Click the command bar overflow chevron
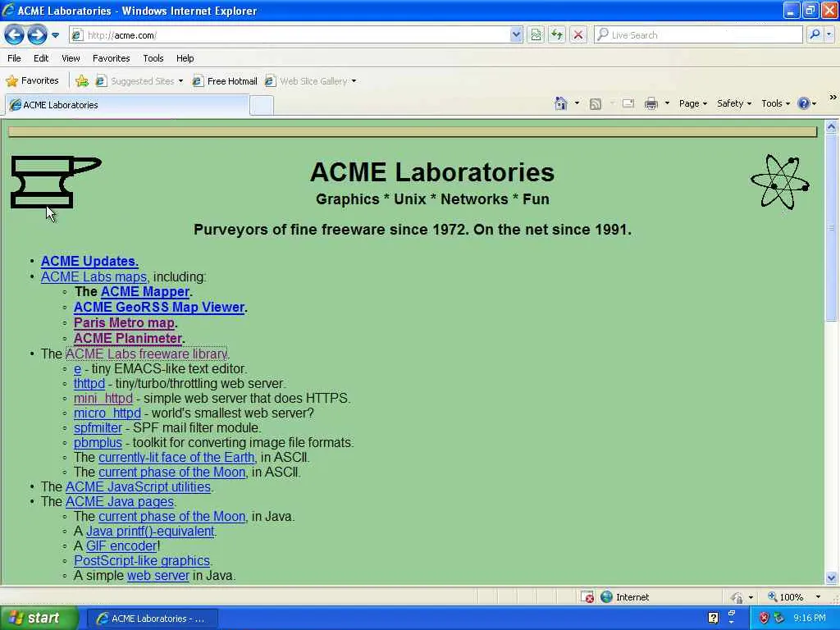The image size is (840, 630). (x=833, y=98)
